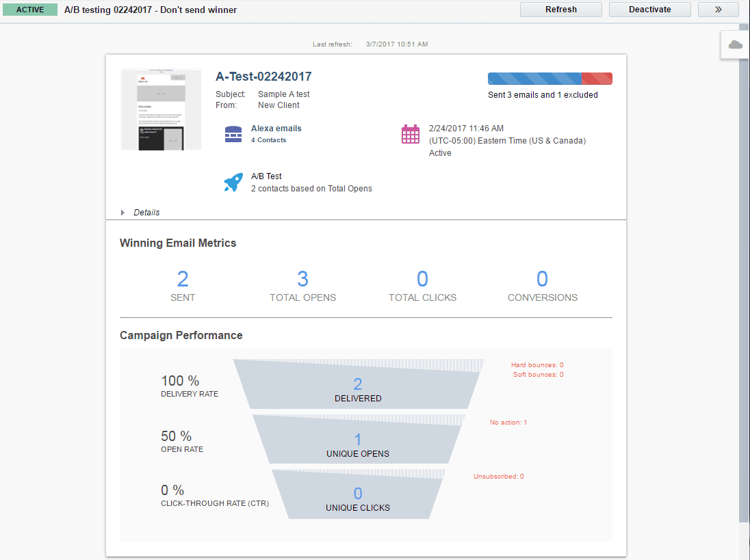Click the Winning Email Metrics heading
750x560 pixels.
tap(178, 243)
